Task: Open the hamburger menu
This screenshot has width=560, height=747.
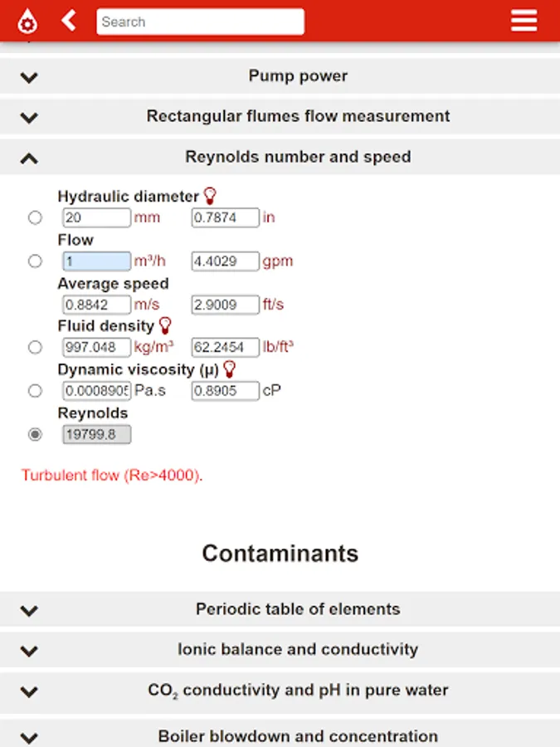Action: 523,21
